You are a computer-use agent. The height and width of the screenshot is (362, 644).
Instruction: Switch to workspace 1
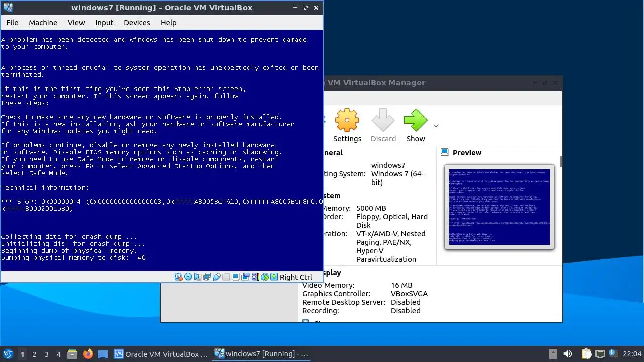pos(22,354)
